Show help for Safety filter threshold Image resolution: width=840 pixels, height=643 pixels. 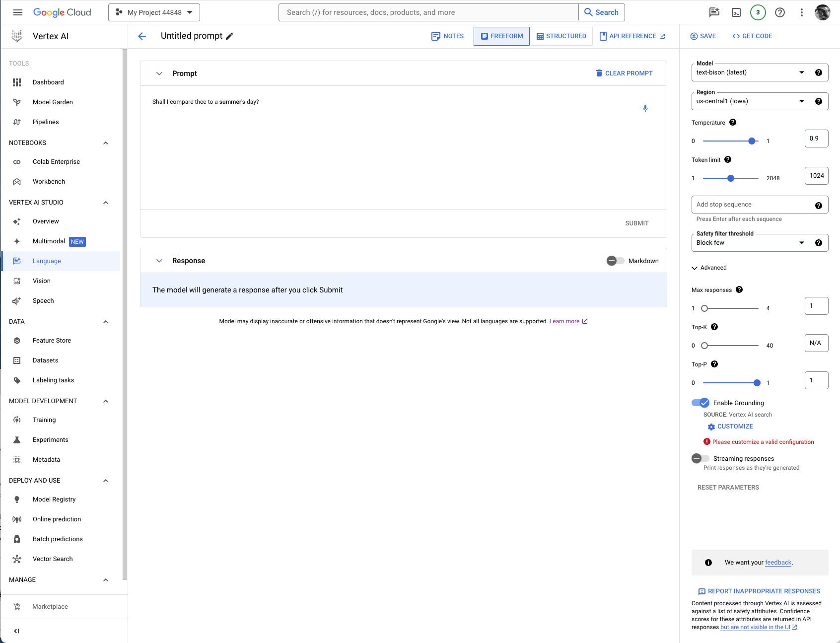click(x=819, y=243)
